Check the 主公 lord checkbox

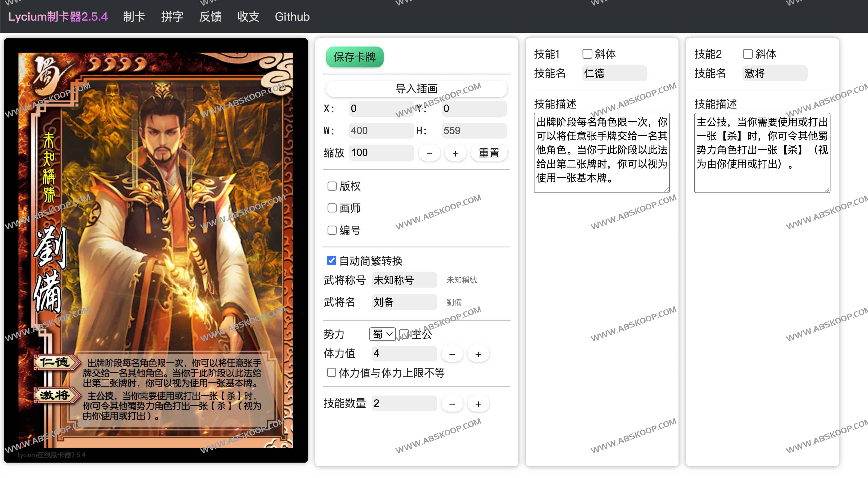point(404,333)
